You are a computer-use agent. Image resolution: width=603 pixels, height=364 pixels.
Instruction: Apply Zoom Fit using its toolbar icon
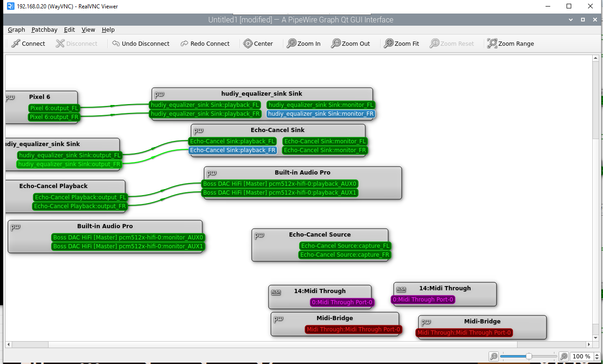click(x=388, y=43)
